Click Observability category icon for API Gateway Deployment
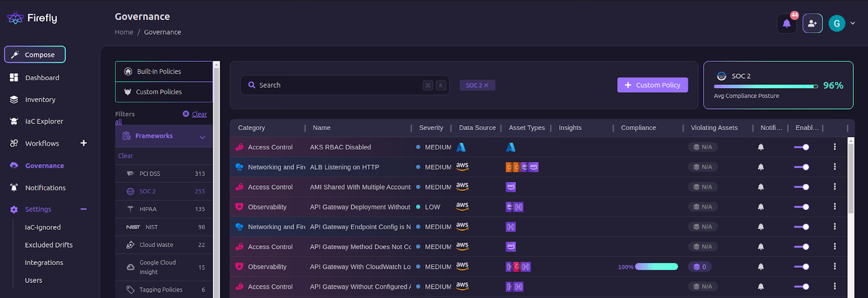Screen dimensions: 868x298 [239, 207]
